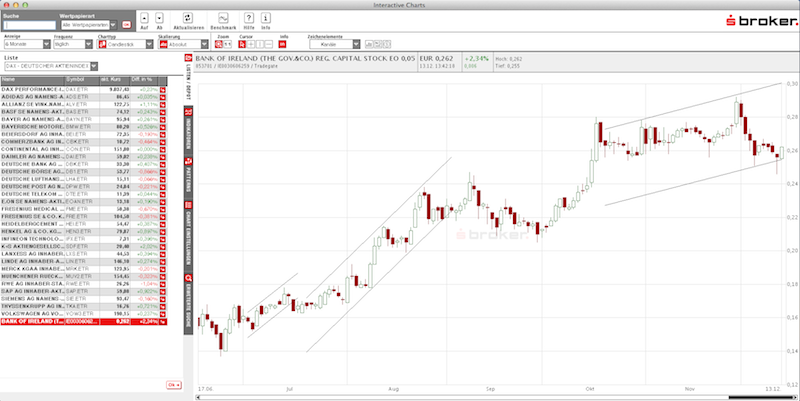Switch to Listen / Depot side tab
800x401 pixels.
(188, 77)
